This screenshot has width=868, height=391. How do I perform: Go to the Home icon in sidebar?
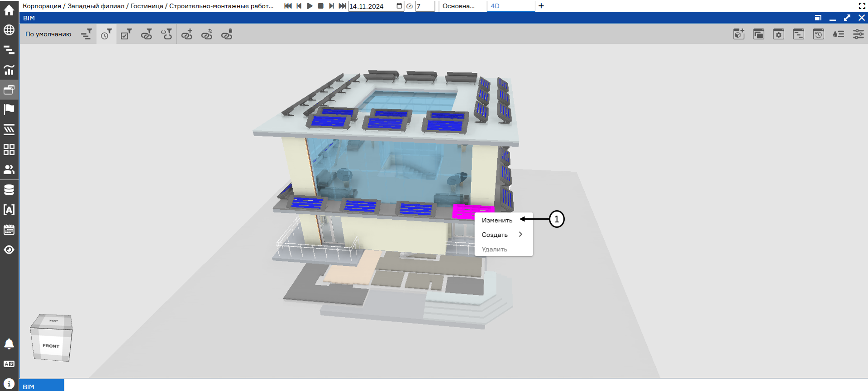pos(9,10)
